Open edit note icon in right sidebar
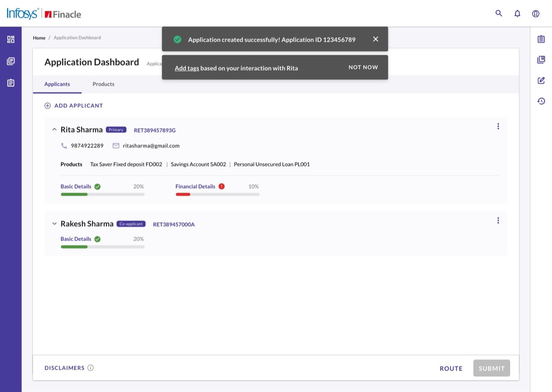Screen dimensions: 552x392 [541, 80]
